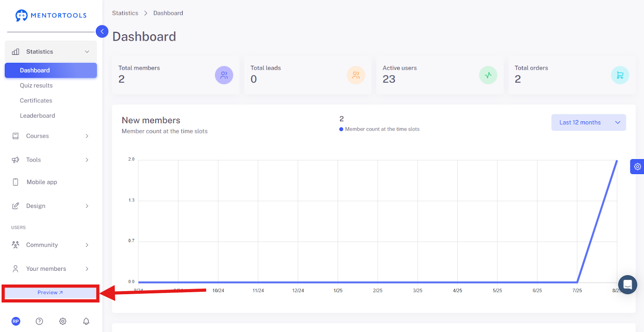
Task: Click the Total orders cart icon
Action: [x=620, y=75]
